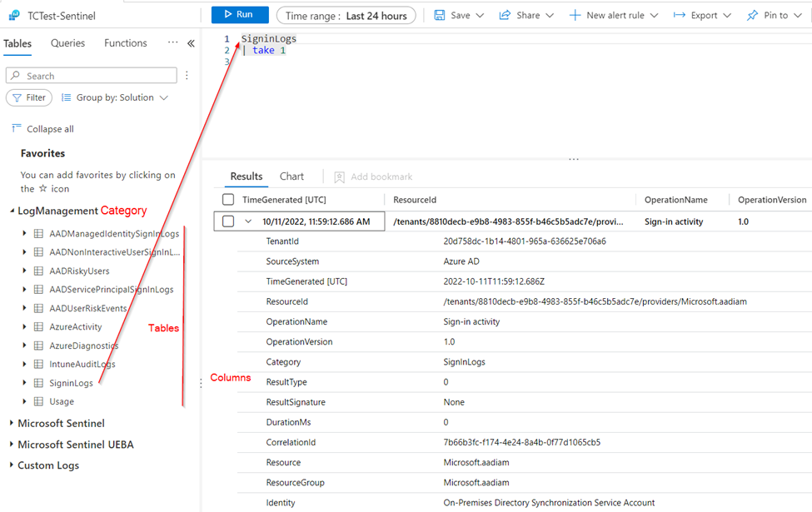This screenshot has width=812, height=512.
Task: Collapse the expanded 10/11/2022 result row
Action: tap(248, 221)
